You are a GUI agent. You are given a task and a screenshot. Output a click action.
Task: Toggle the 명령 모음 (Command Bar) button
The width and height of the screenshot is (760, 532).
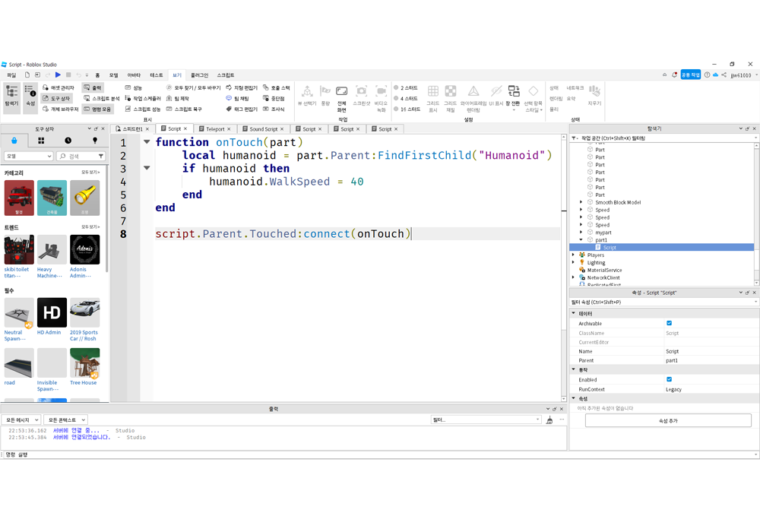click(97, 109)
